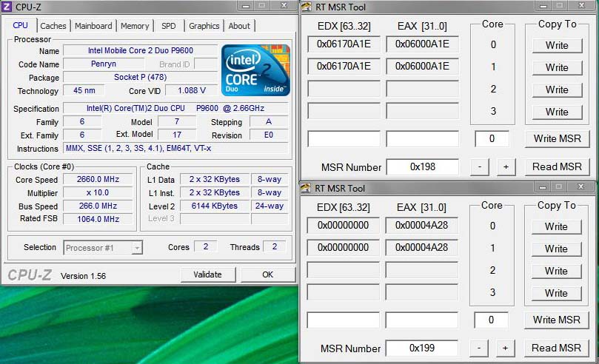599x364 pixels.
Task: Decrement MSR number in the 0x199 window
Action: click(x=479, y=348)
